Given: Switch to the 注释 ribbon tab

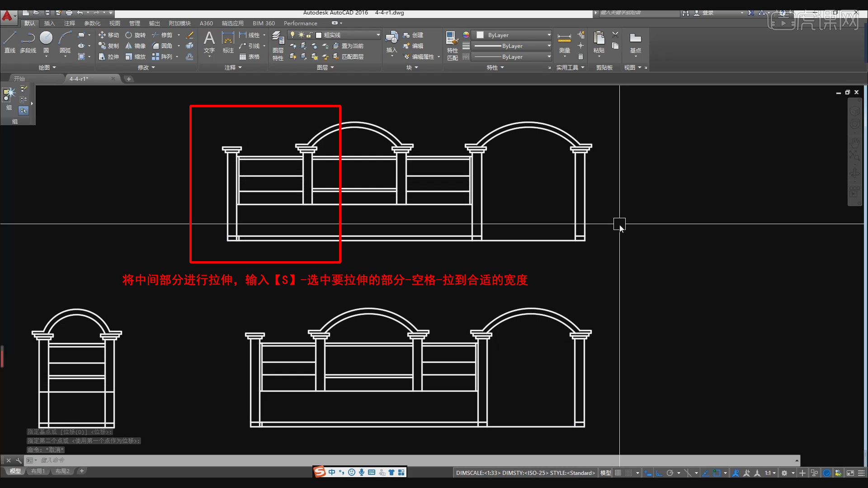Looking at the screenshot, I should point(69,23).
